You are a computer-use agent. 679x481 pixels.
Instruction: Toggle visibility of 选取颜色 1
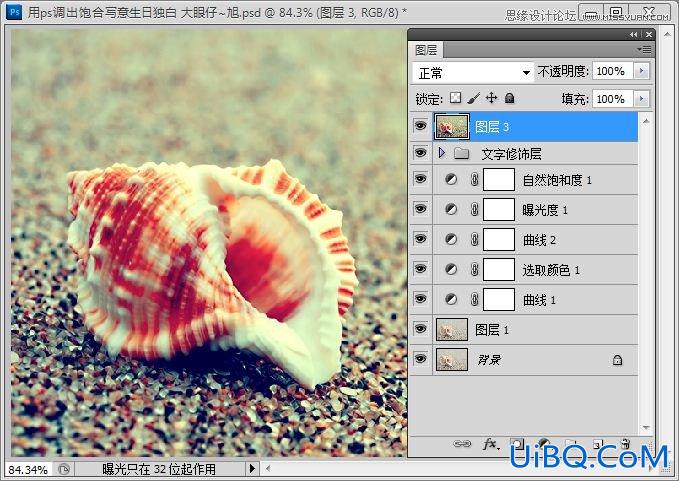point(420,268)
